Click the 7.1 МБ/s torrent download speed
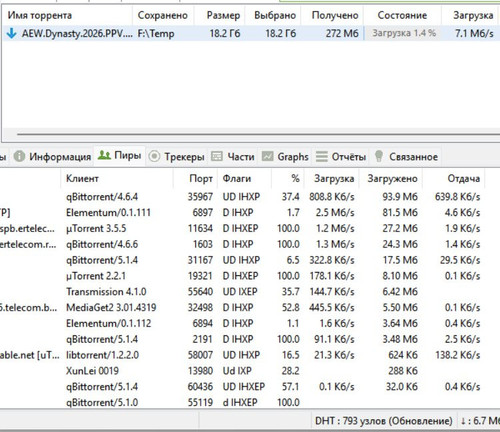The width and height of the screenshot is (500, 432). coord(474,33)
